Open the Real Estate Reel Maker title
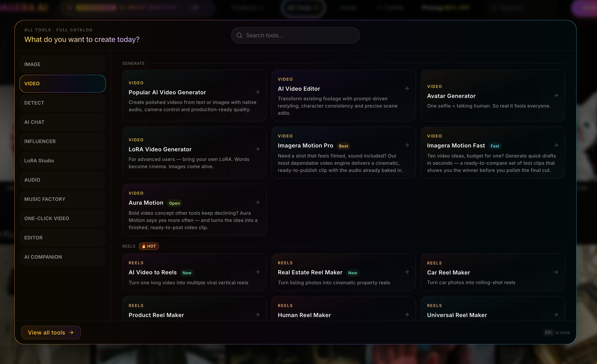The image size is (597, 364). pos(310,272)
